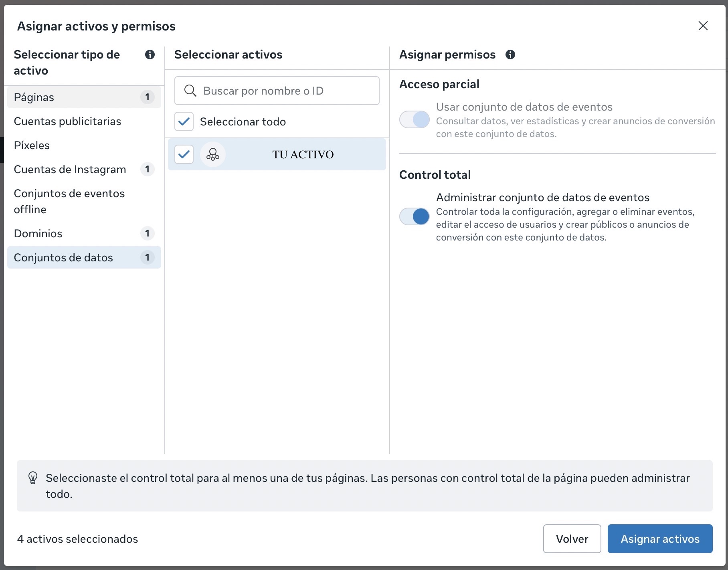Click the Volver button
The height and width of the screenshot is (570, 728).
point(572,539)
